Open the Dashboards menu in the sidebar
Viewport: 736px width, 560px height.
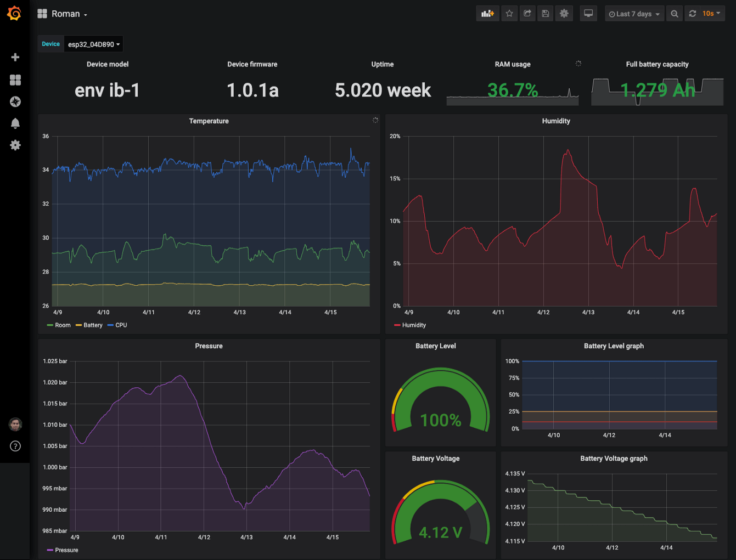tap(15, 80)
